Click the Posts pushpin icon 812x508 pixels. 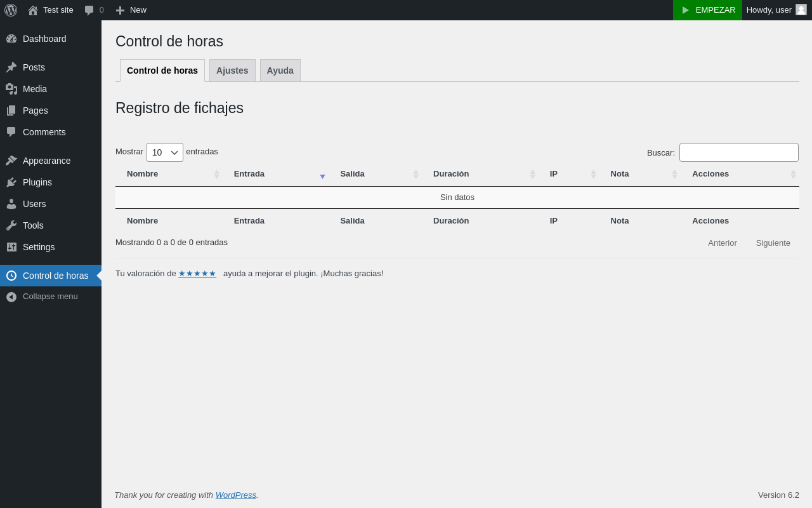pos(11,67)
